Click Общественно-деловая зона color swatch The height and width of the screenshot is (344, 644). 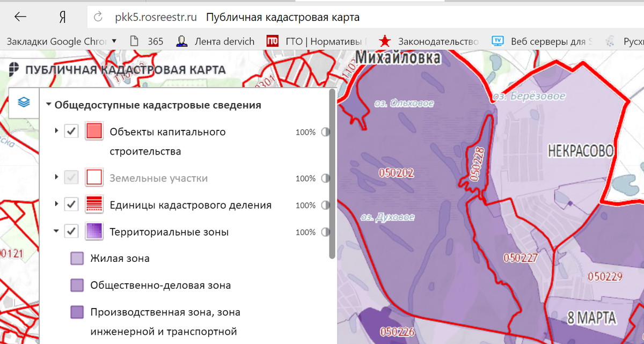pyautogui.click(x=77, y=286)
